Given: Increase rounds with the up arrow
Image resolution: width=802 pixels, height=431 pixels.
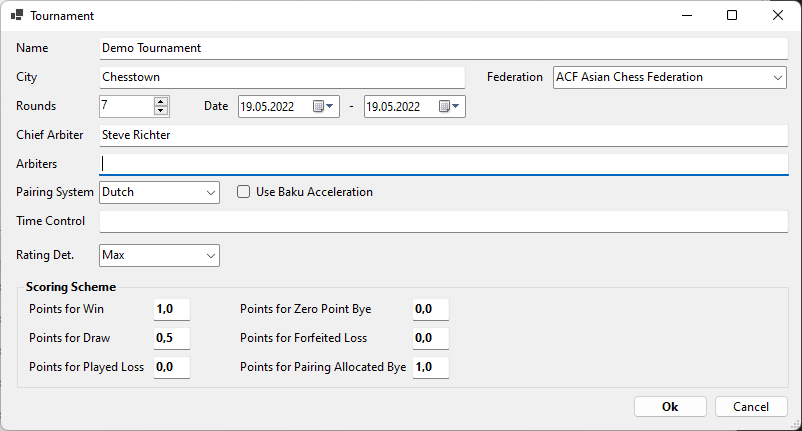Looking at the screenshot, I should point(161,101).
